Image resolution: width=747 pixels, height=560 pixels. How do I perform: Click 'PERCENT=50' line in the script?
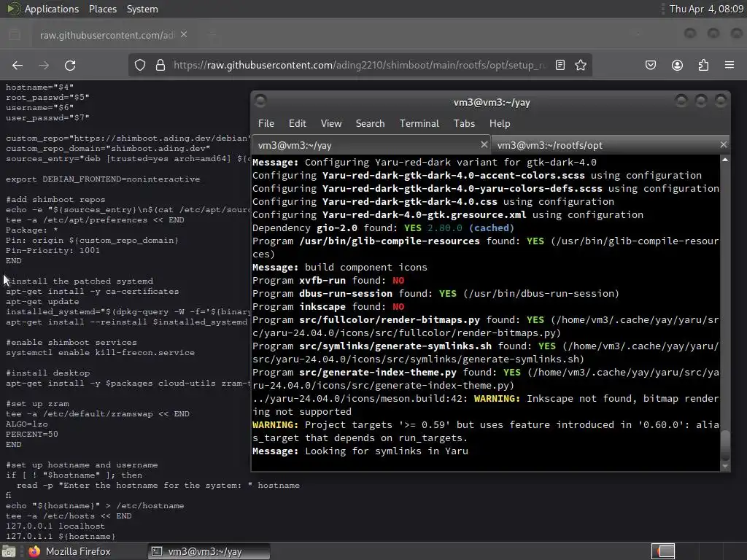tap(32, 435)
